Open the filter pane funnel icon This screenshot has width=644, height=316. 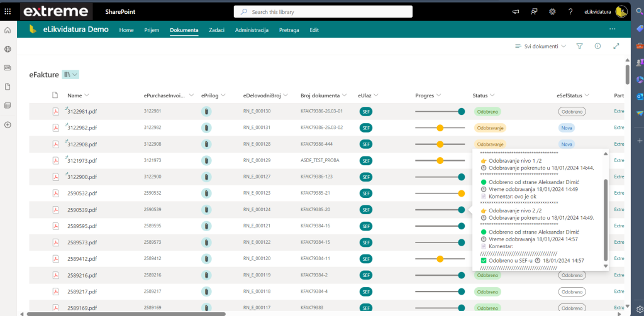click(x=579, y=46)
